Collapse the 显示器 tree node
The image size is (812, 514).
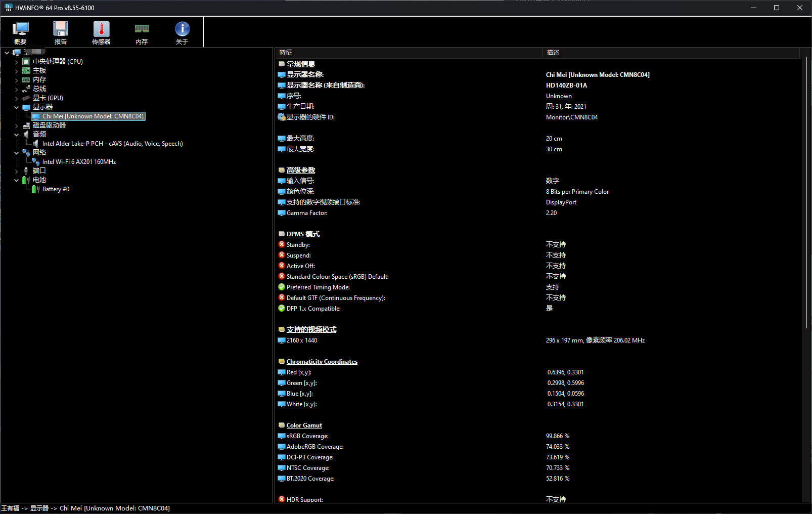point(16,108)
